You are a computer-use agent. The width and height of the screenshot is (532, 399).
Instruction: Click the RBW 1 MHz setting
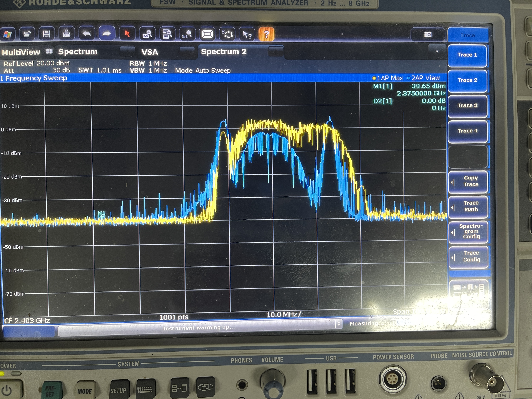coord(148,63)
